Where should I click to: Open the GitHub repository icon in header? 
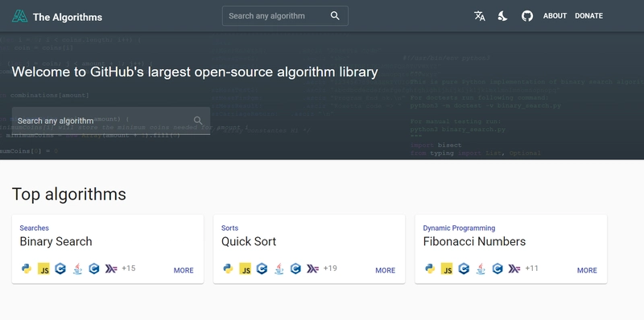point(527,16)
